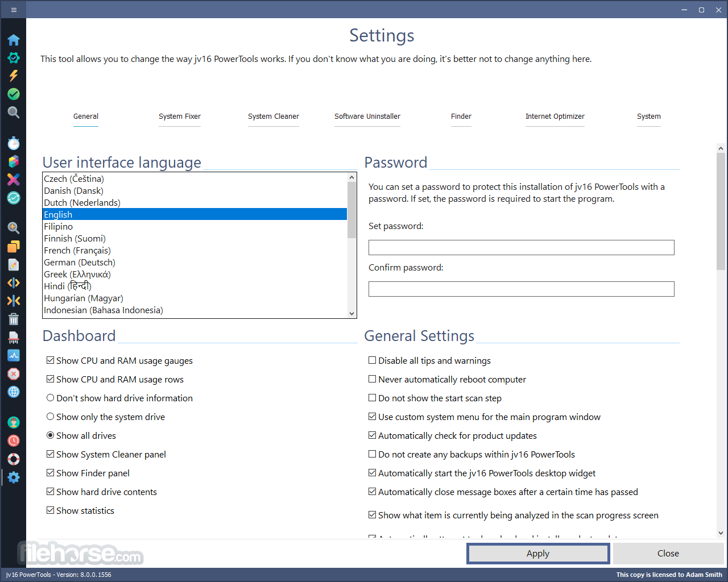Click the language list scroll up arrow
This screenshot has height=582, width=728.
351,177
